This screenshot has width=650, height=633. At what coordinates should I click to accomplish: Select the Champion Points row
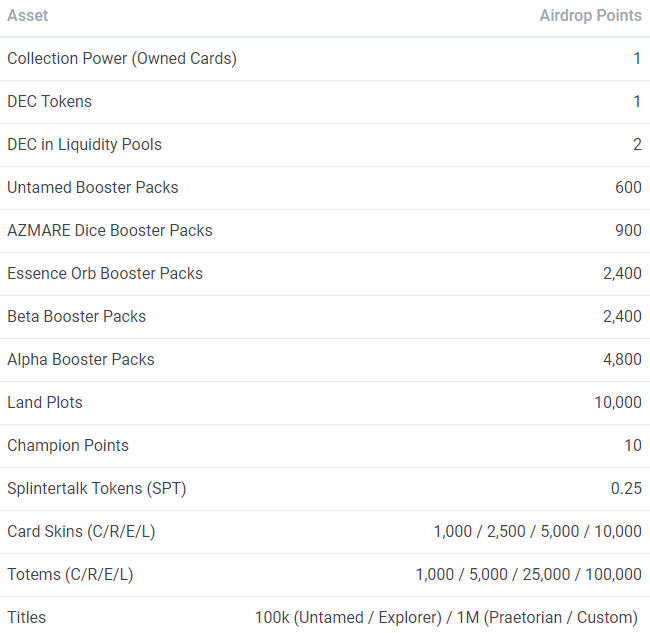tap(325, 446)
